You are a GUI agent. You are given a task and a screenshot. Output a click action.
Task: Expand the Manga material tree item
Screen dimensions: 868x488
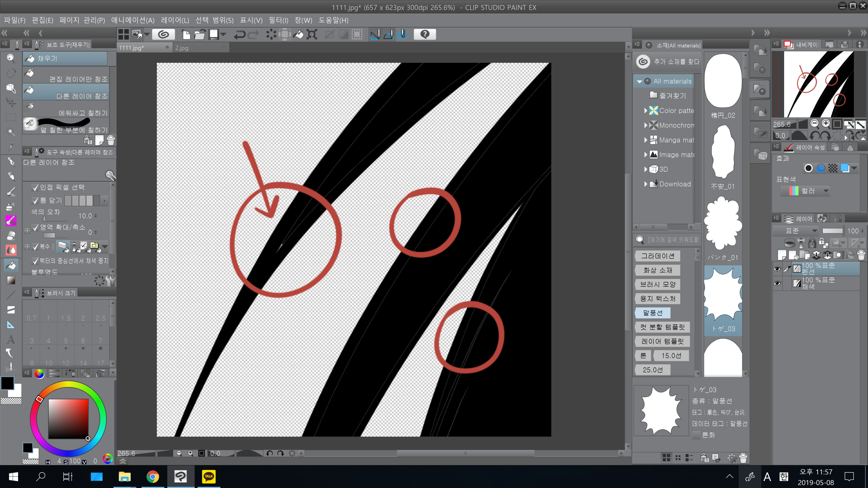click(x=646, y=140)
